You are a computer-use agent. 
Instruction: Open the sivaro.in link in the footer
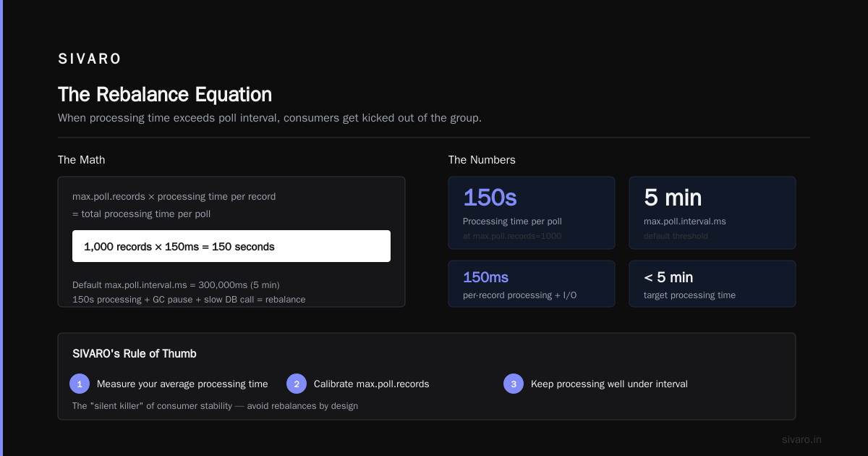(801, 439)
